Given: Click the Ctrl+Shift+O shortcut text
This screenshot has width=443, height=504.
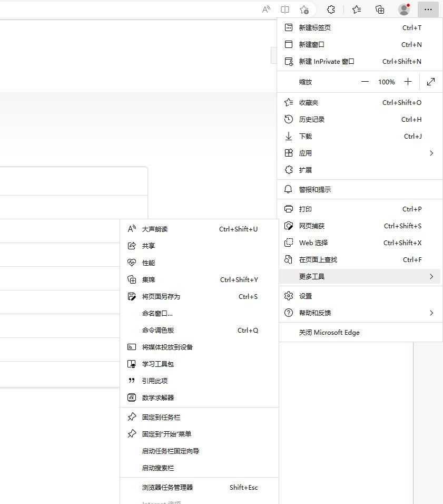Looking at the screenshot, I should 402,102.
